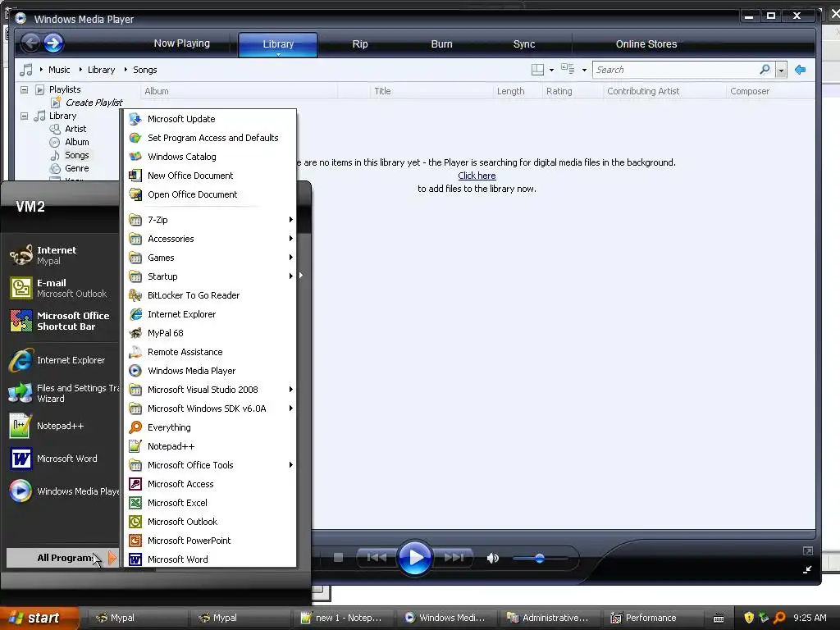Image resolution: width=840 pixels, height=630 pixels.
Task: Switch to the Sync tab
Action: tap(524, 44)
